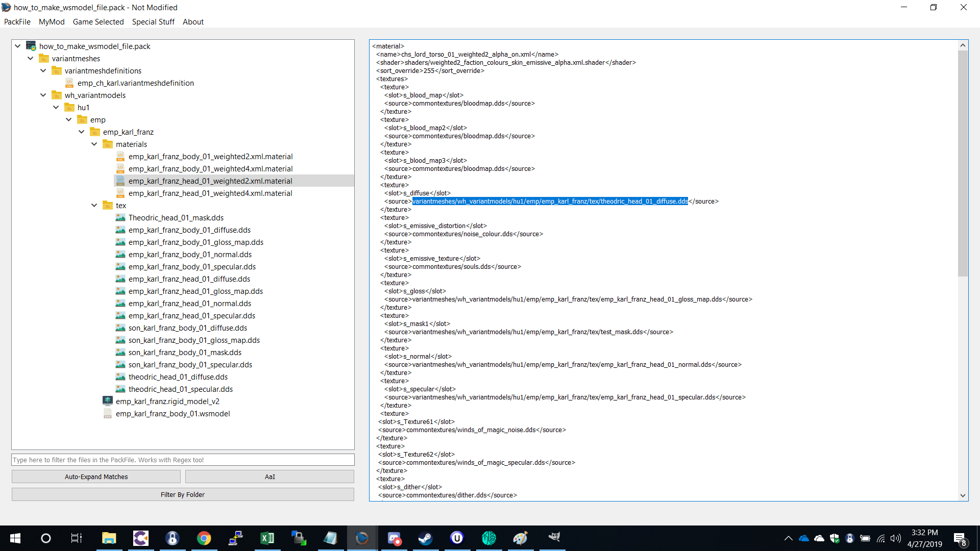This screenshot has width=980, height=551.
Task: Click the variantmeshdefinition file icon for emp_ch_karl
Action: [69, 83]
